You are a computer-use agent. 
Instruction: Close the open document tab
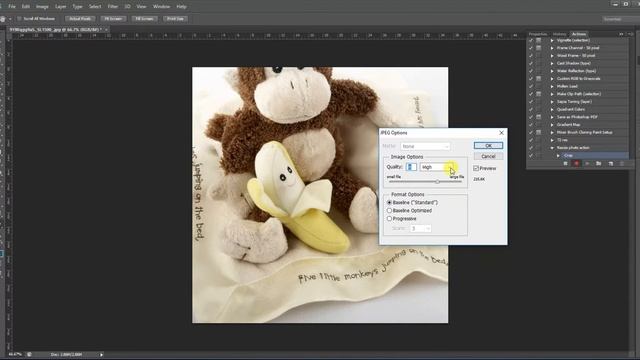coord(106,30)
